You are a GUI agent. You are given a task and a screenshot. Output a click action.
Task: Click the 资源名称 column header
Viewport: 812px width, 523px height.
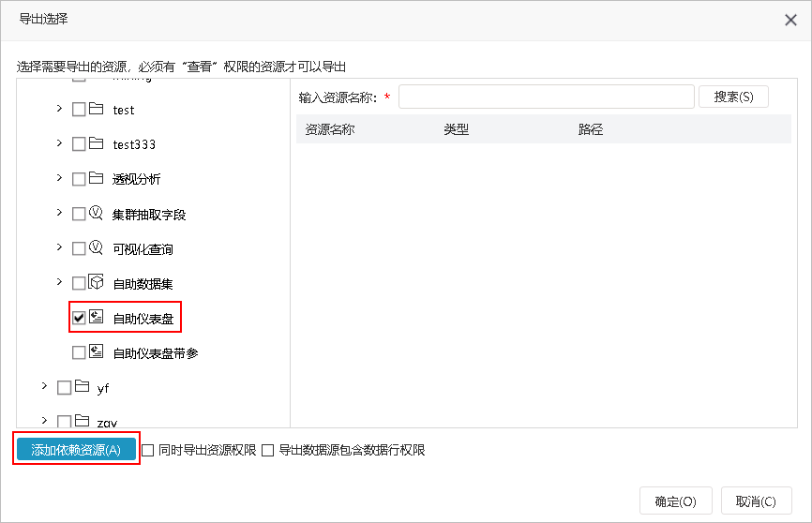pyautogui.click(x=330, y=129)
